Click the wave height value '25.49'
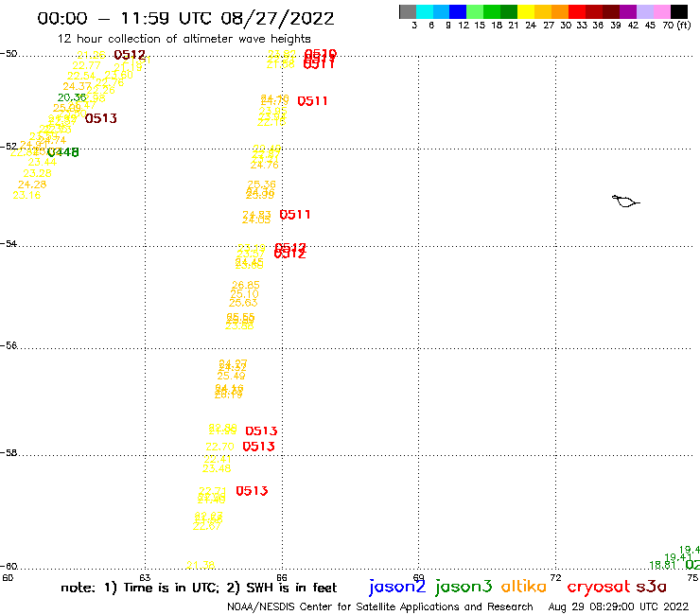700x615 pixels. (231, 376)
